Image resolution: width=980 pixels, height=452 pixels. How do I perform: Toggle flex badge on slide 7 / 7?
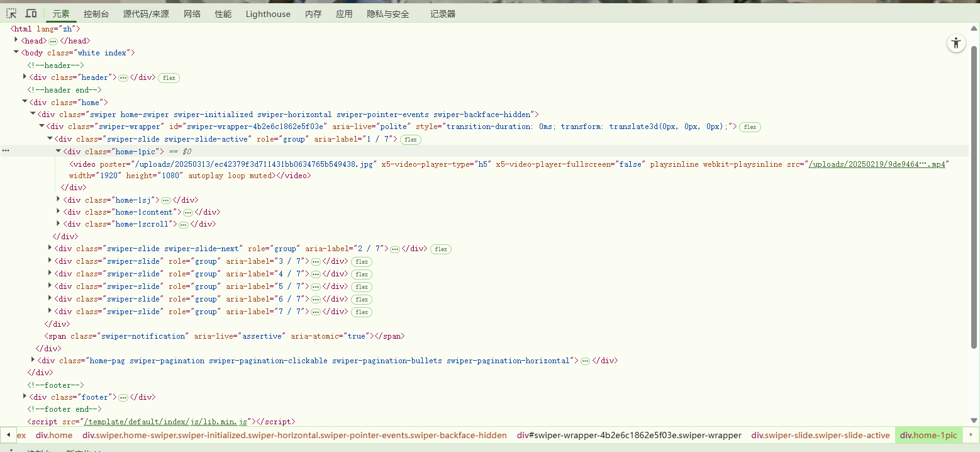tap(361, 312)
